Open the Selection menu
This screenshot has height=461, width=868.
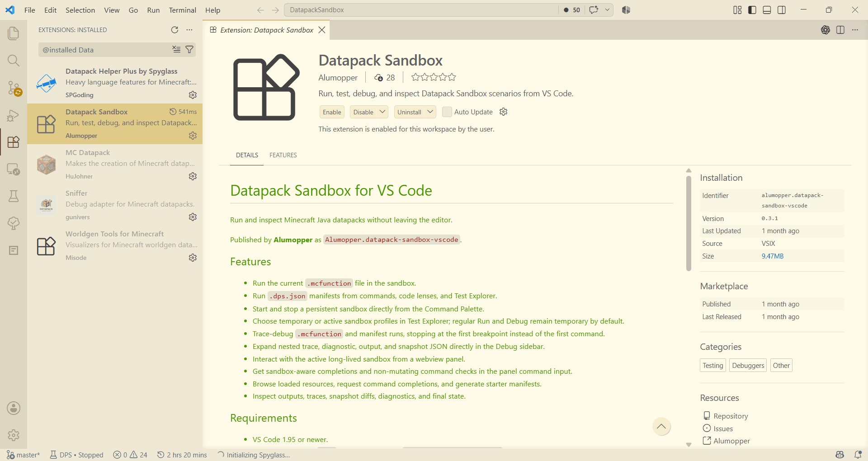(80, 10)
